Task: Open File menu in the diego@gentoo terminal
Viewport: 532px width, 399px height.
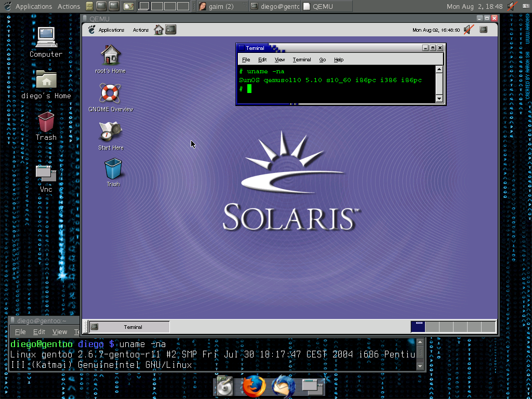Action: pyautogui.click(x=20, y=331)
